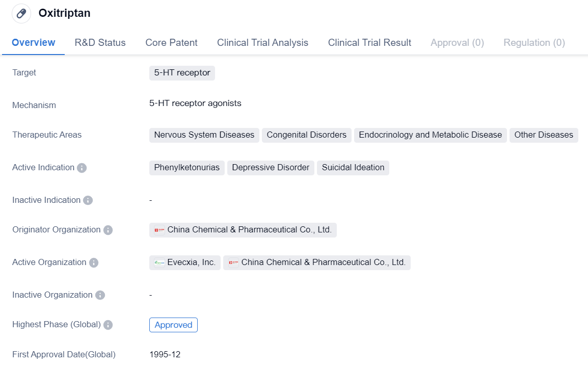Viewport: 588px width, 368px height.
Task: Select the Depressive Disorder indication tag
Action: (x=271, y=168)
